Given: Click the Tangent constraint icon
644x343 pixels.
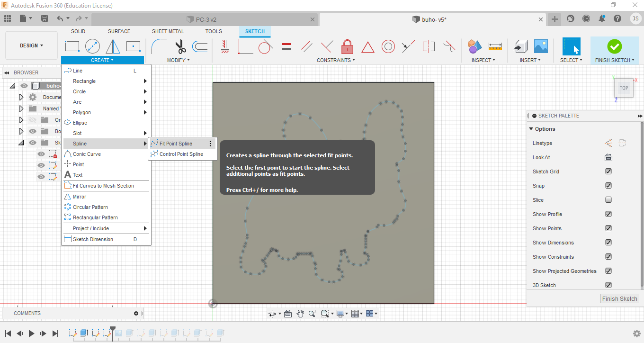Looking at the screenshot, I should pyautogui.click(x=265, y=46).
